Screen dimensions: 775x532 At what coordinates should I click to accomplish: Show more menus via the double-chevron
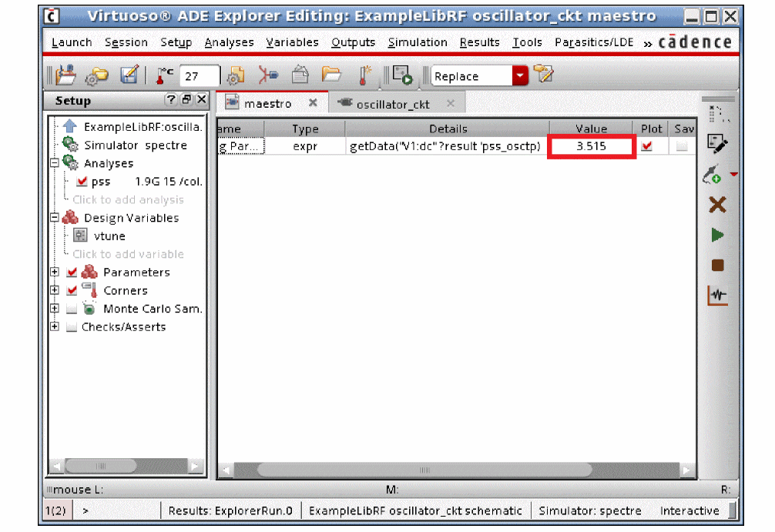[x=647, y=43]
